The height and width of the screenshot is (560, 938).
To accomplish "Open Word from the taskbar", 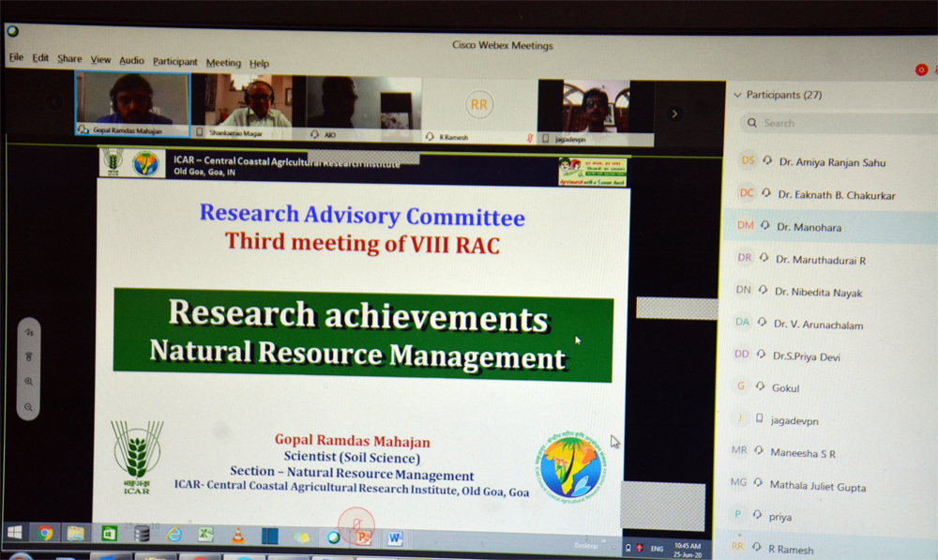I will (395, 538).
